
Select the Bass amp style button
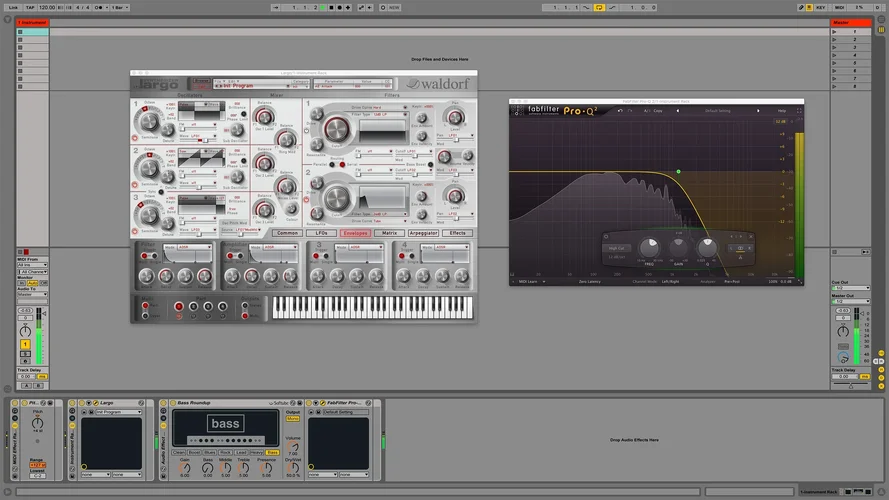(x=272, y=452)
